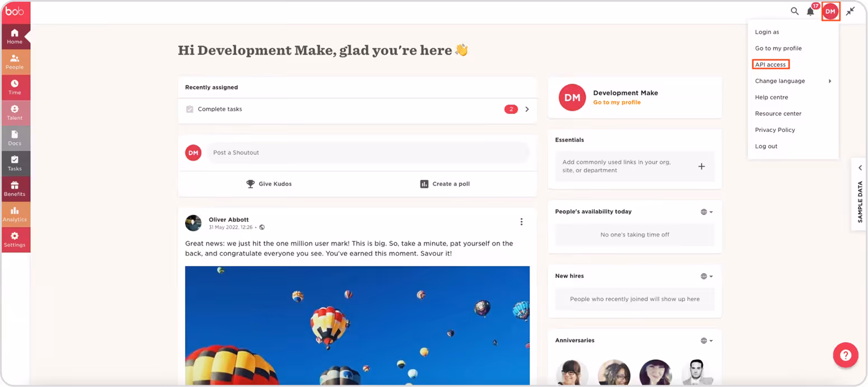Click the large DM avatar in profile card

point(573,98)
